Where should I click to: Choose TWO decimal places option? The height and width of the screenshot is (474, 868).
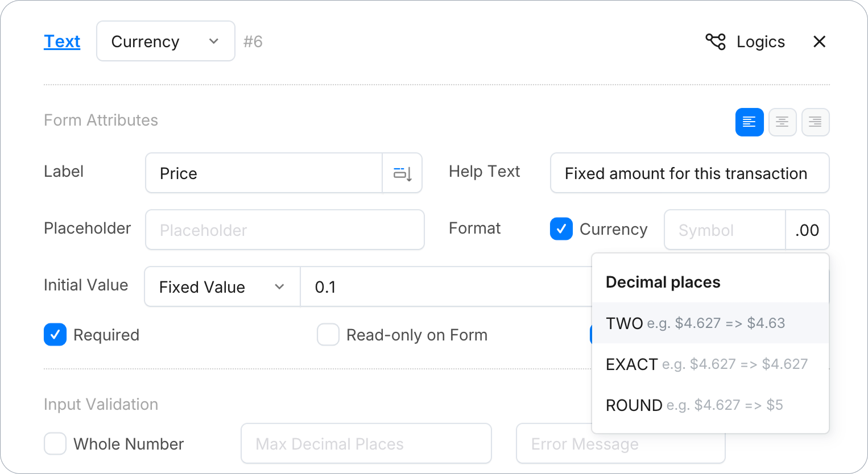pyautogui.click(x=710, y=323)
